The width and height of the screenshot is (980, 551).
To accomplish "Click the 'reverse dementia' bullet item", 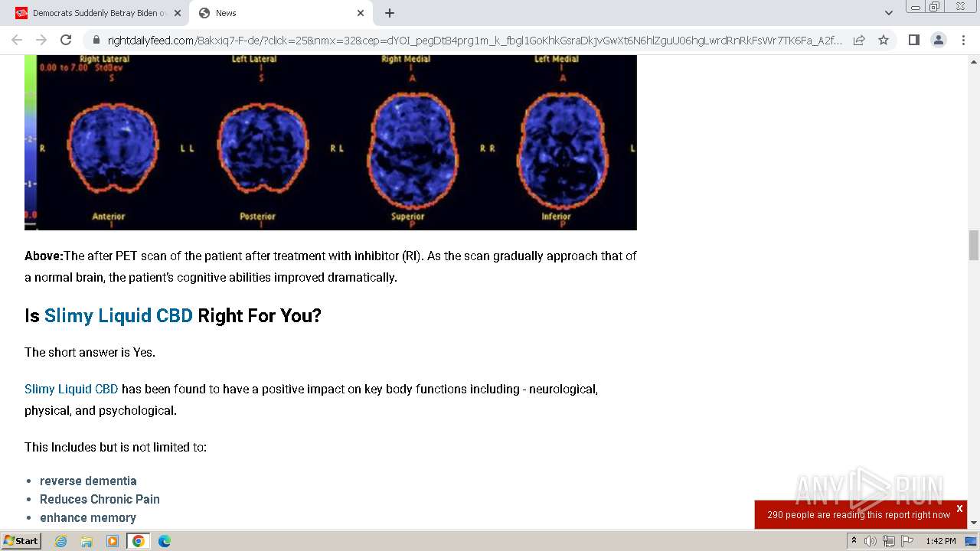I will [88, 481].
